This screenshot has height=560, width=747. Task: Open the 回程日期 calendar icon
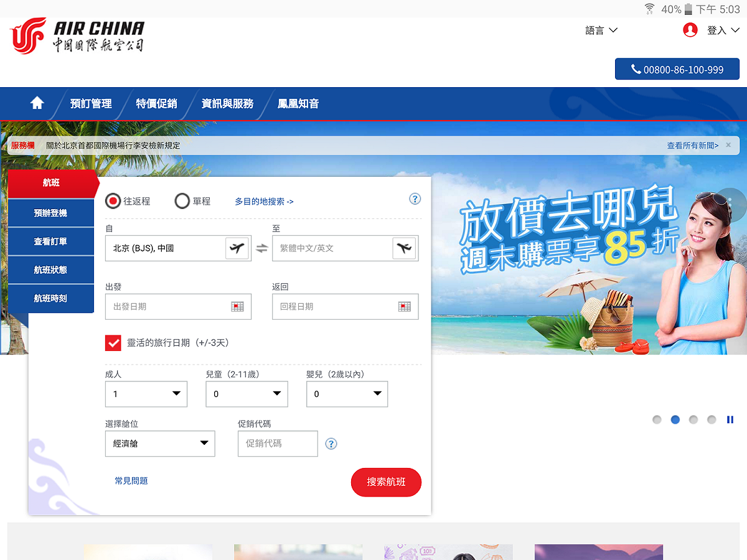(405, 307)
